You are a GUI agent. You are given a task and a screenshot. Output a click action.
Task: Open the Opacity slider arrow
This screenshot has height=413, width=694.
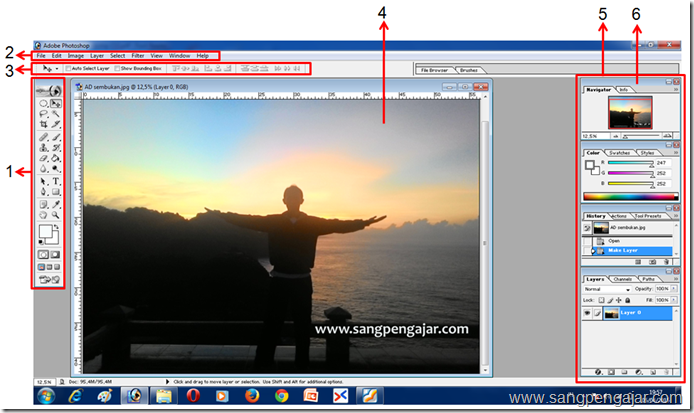coord(674,289)
